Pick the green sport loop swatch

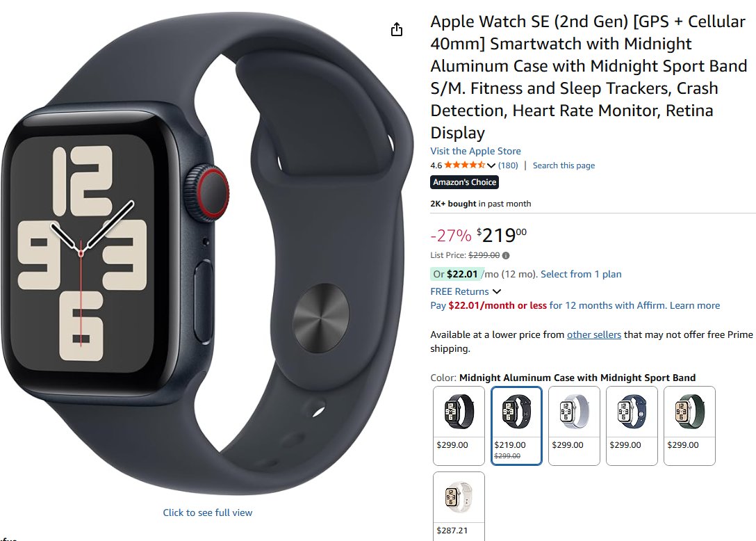coord(689,425)
